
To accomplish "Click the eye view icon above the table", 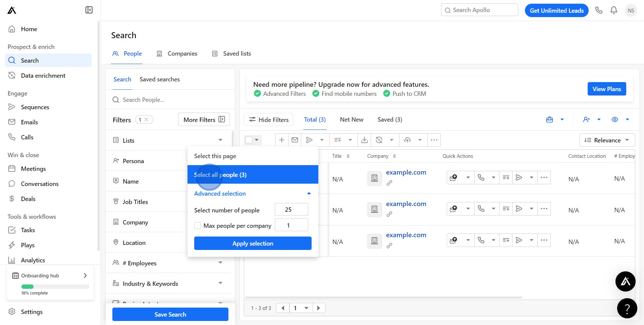I will click(x=615, y=120).
